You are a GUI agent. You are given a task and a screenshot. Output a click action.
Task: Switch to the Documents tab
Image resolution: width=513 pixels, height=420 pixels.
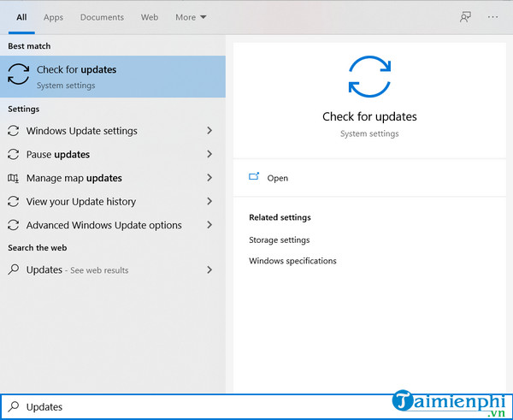click(102, 17)
